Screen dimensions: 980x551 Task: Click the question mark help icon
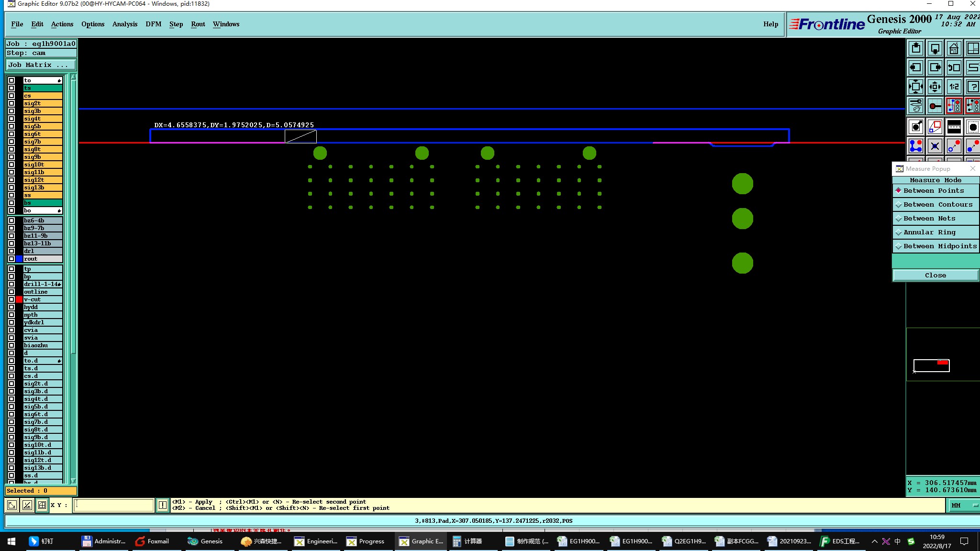pyautogui.click(x=973, y=87)
